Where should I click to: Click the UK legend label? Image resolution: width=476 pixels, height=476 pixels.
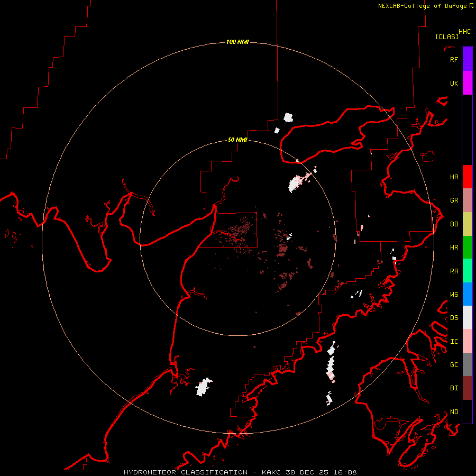[454, 83]
